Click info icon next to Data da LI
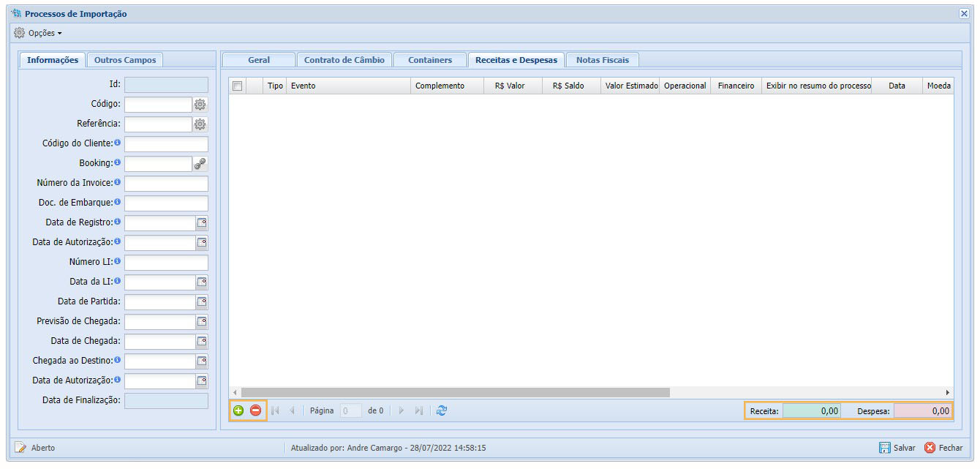Screen dimensions: 980x469 tap(118, 280)
